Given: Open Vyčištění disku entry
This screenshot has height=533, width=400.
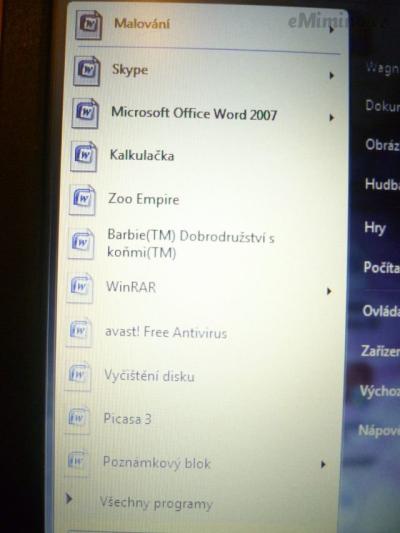Looking at the screenshot, I should [x=149, y=376].
